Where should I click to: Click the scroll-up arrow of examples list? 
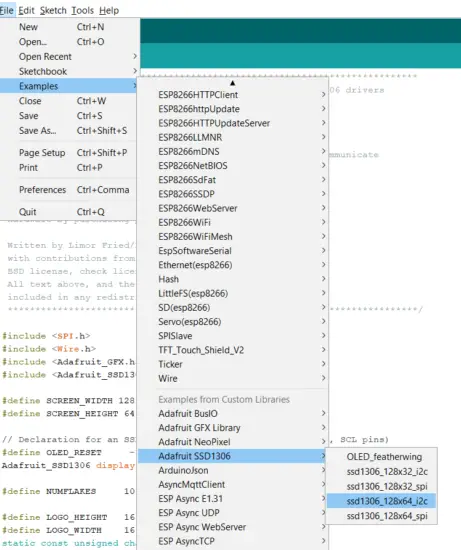point(232,83)
